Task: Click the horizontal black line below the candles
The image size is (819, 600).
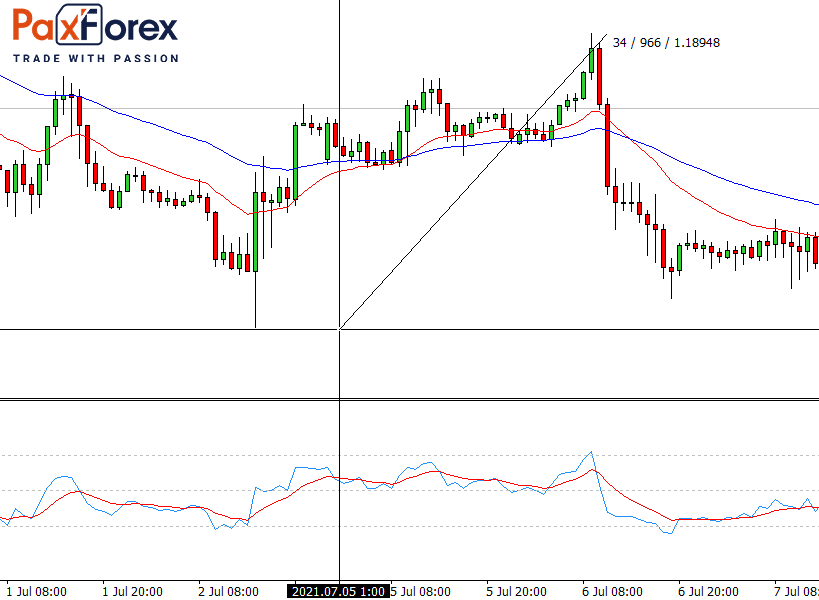Action: [150, 328]
